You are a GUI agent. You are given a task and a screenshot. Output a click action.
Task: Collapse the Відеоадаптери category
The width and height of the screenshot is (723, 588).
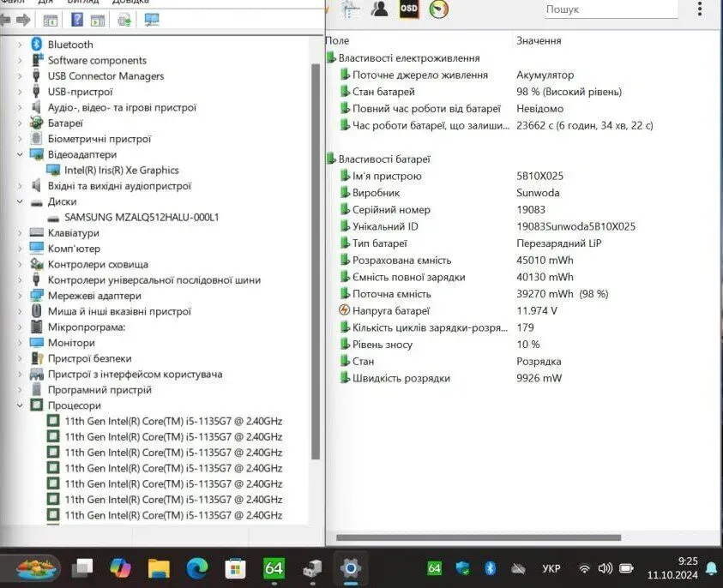20,154
